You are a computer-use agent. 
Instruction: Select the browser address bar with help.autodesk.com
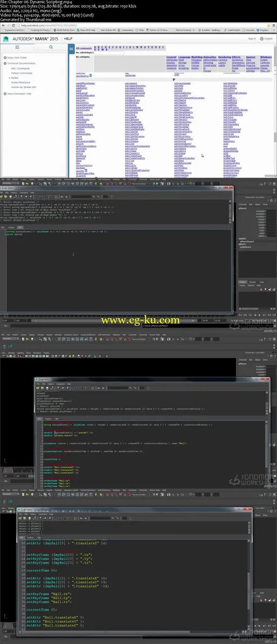tap(140, 25)
